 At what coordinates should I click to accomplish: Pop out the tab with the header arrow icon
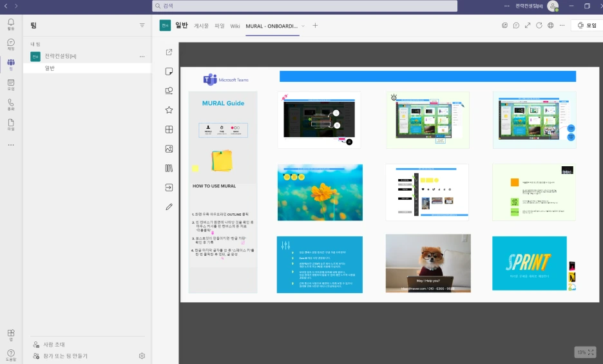pos(504,25)
